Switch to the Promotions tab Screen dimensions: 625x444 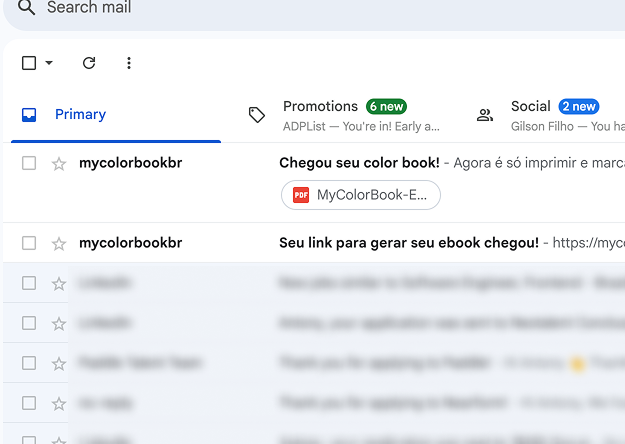tap(320, 107)
